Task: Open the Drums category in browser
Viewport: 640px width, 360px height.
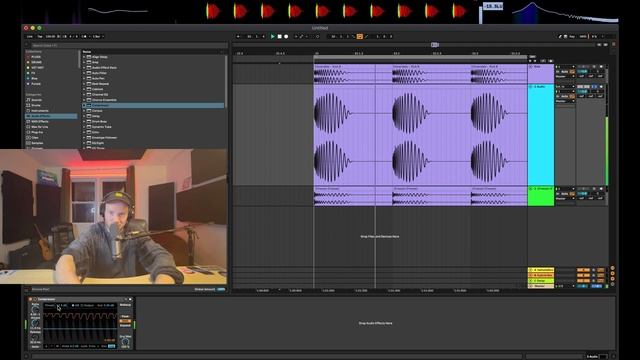Action: [36, 105]
